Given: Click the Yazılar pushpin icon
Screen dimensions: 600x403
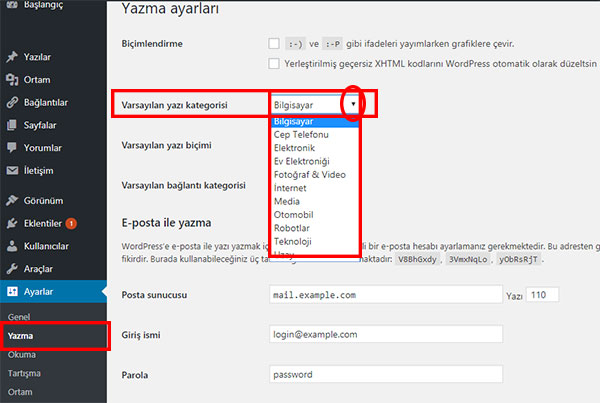Looking at the screenshot, I should tap(12, 57).
